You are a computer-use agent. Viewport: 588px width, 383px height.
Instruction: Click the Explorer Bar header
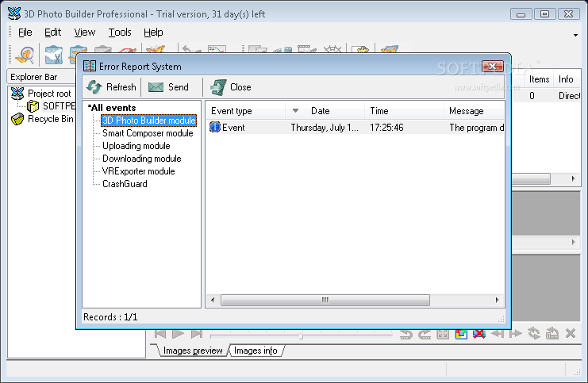(41, 77)
